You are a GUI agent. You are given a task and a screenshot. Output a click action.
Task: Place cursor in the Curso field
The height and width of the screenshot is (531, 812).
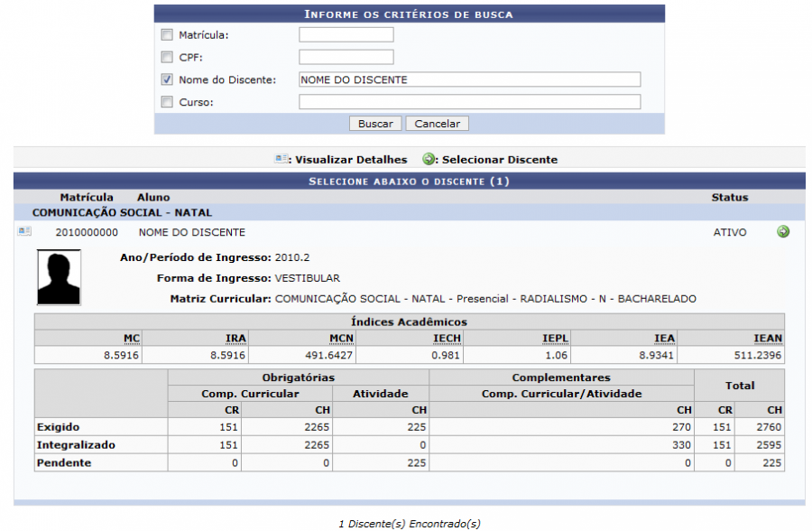coord(469,102)
